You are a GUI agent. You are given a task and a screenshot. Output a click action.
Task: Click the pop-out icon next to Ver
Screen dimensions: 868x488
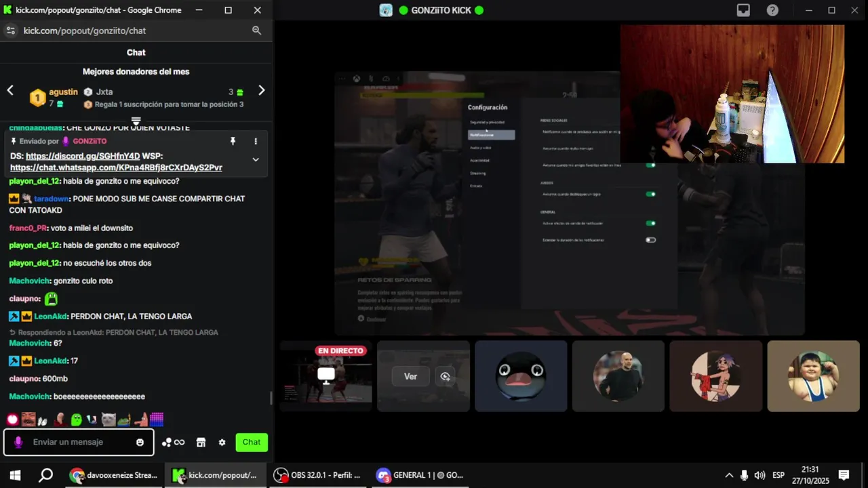(x=445, y=376)
